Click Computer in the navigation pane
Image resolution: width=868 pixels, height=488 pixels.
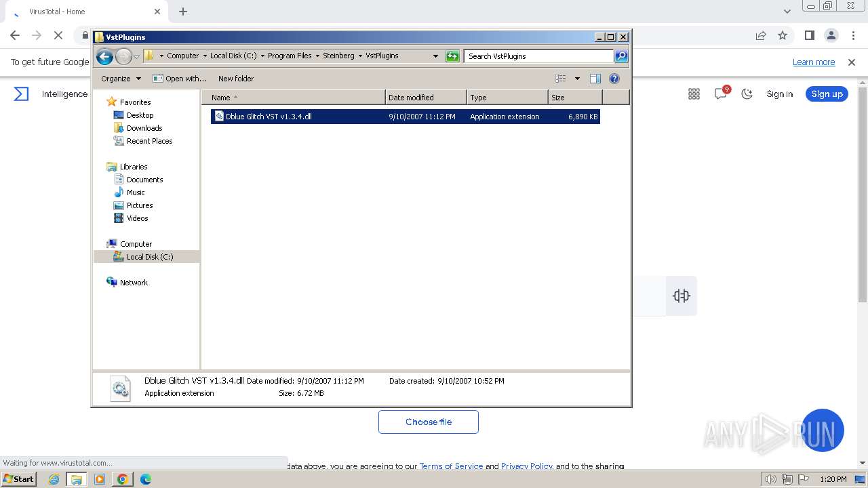(136, 244)
